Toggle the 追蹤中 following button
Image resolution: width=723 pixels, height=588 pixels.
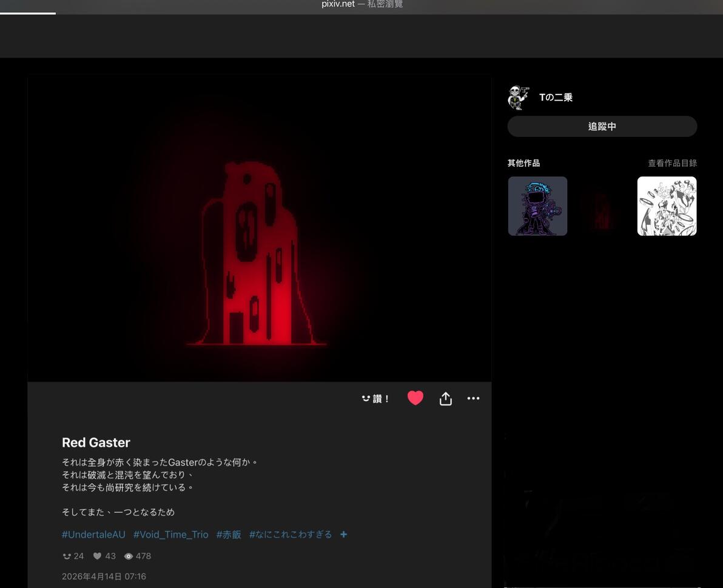click(x=602, y=126)
